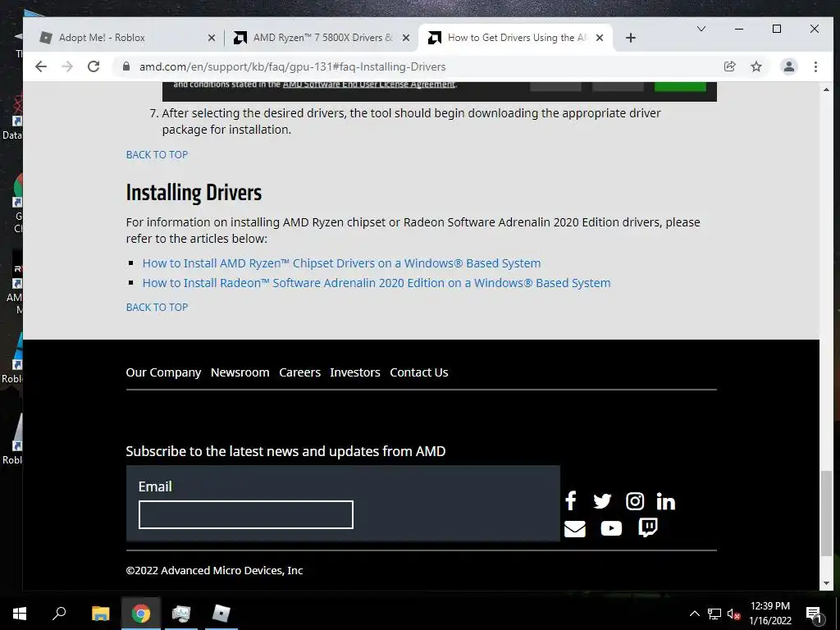Open AMD Instagram icon
The height and width of the screenshot is (630, 840).
click(x=635, y=501)
